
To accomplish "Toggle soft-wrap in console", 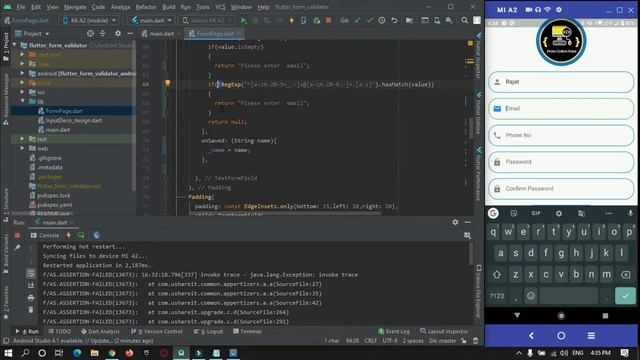I will pyautogui.click(x=31, y=273).
